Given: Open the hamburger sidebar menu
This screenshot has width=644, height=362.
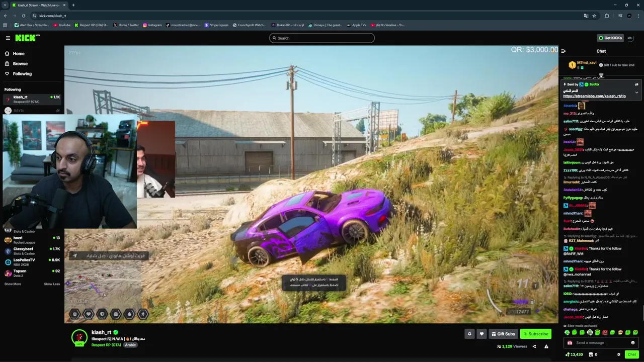Looking at the screenshot, I should point(8,38).
